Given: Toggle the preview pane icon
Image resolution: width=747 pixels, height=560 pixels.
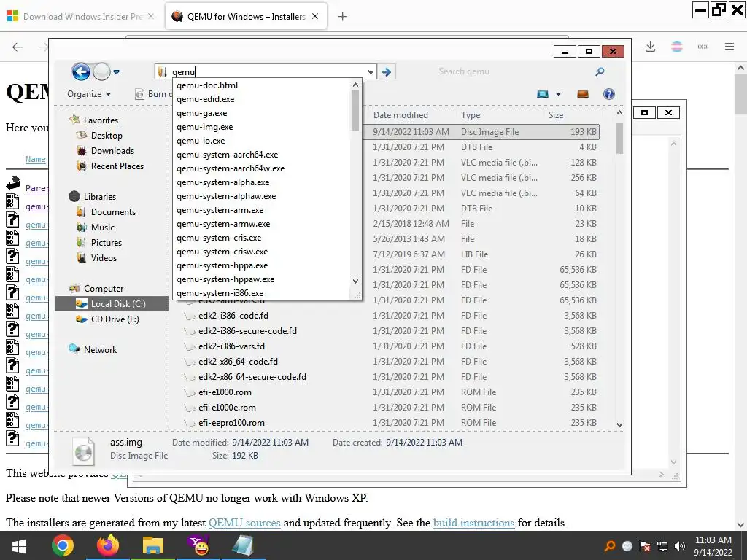Looking at the screenshot, I should 583,94.
